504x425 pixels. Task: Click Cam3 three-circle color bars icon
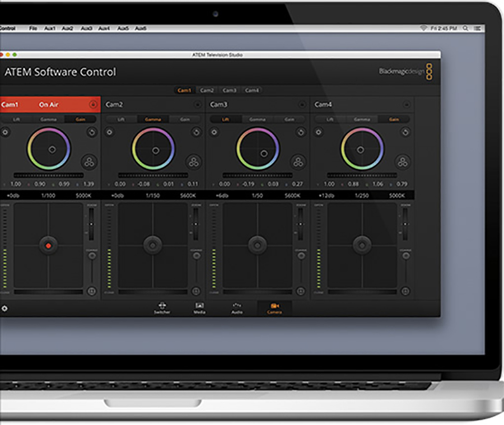tap(298, 162)
